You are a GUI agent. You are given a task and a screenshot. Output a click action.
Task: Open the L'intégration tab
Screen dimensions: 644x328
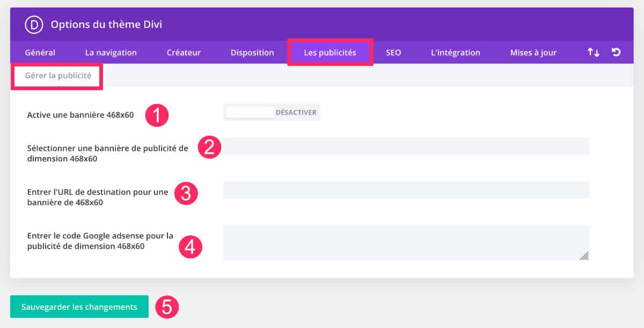456,53
